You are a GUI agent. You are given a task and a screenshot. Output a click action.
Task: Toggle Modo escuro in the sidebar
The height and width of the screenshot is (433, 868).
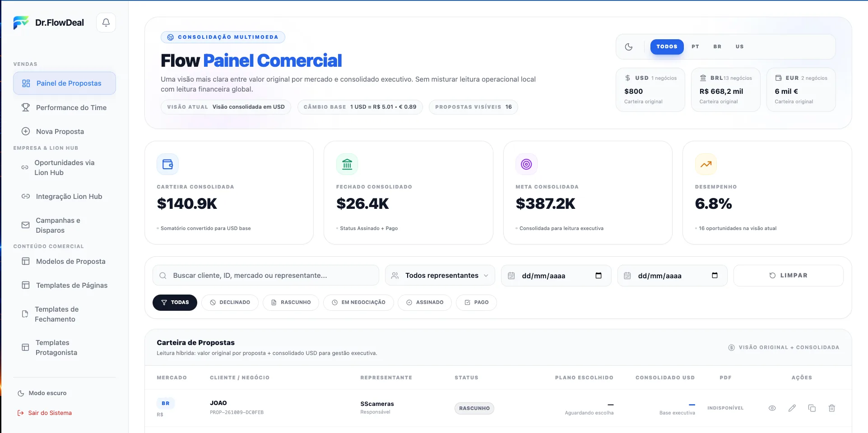click(x=42, y=393)
